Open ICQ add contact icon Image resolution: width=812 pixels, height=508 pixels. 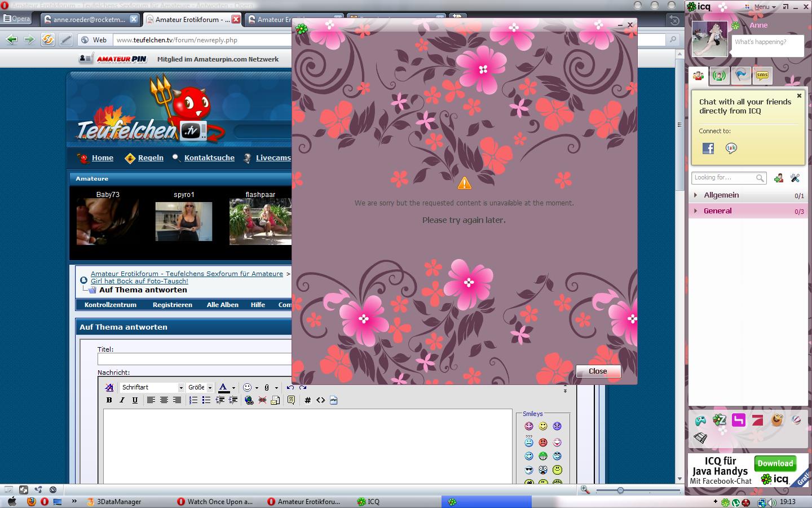tap(779, 178)
